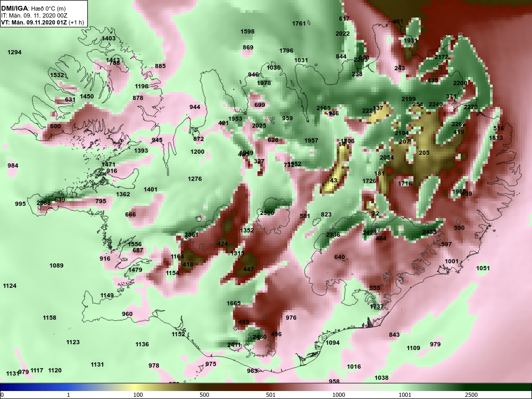
Task: Click the map value 2336
Action: point(333,235)
